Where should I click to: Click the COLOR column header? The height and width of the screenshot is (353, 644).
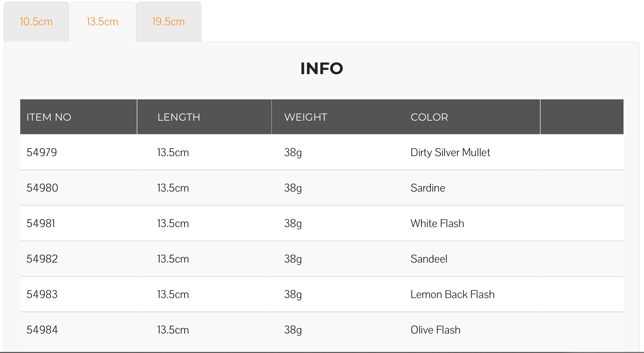click(x=429, y=117)
